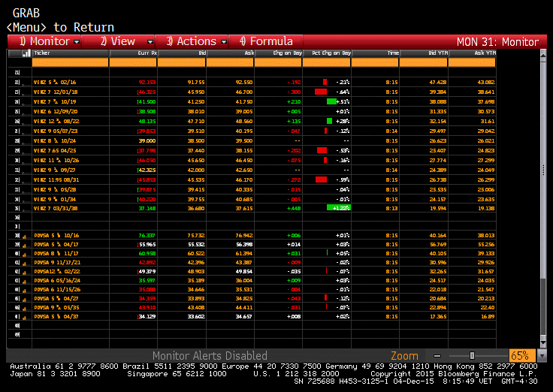Select the 4) Formula menu tab
553x392 pixels.
(x=266, y=41)
